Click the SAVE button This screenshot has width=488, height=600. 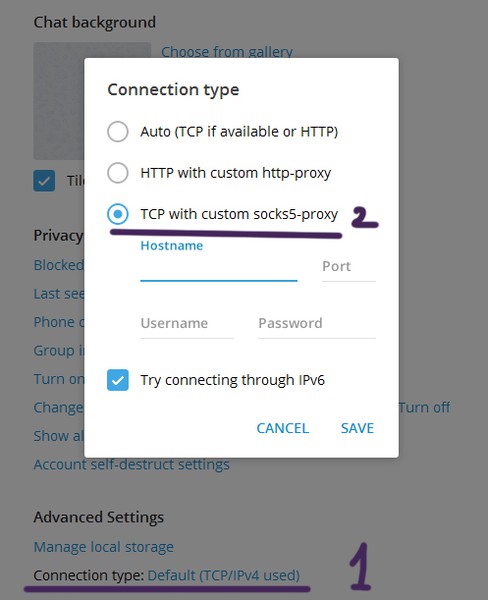(x=357, y=428)
